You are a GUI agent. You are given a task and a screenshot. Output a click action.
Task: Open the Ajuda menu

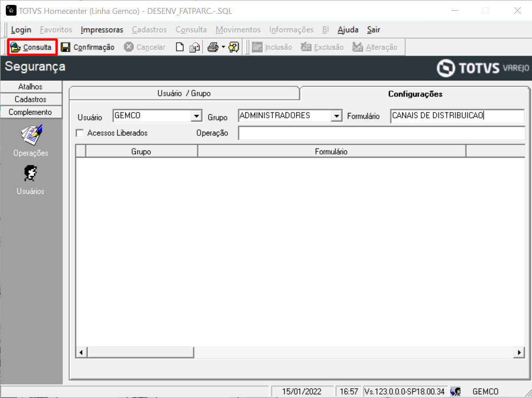[348, 30]
